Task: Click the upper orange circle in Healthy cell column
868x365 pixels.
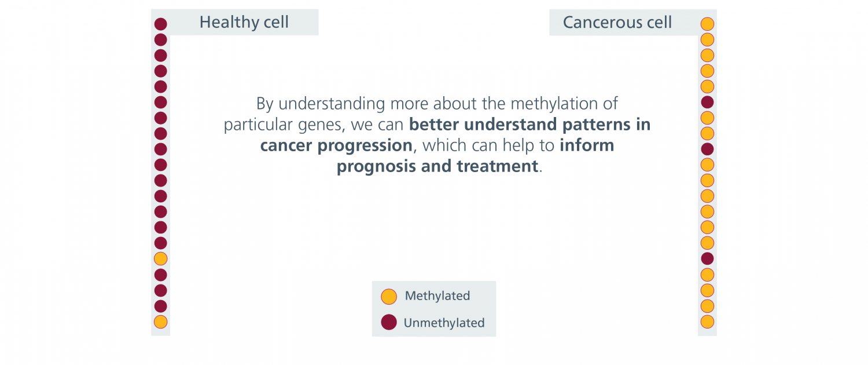Action: (161, 259)
